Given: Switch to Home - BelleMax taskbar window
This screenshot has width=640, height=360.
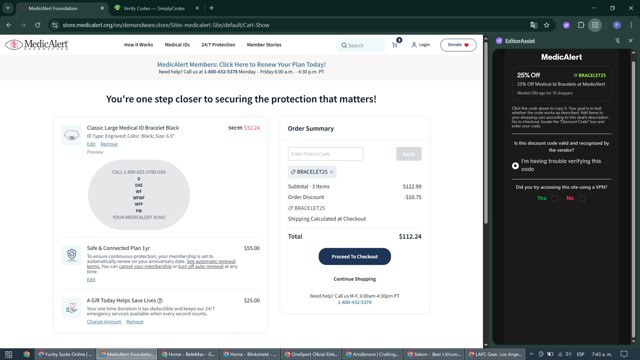Looking at the screenshot, I should [188, 354].
